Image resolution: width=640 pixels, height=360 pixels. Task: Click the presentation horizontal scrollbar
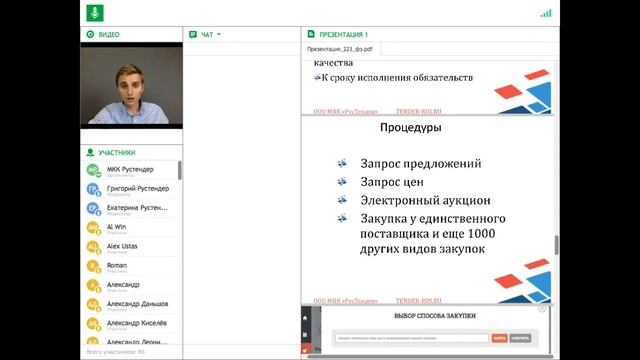click(430, 356)
